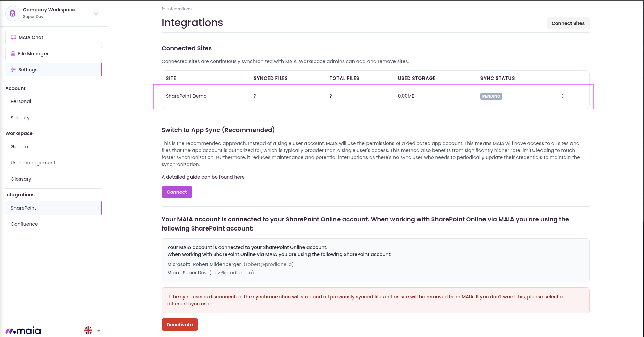644x337 pixels.
Task: Click the USED STORAGE column header
Action: tap(417, 78)
